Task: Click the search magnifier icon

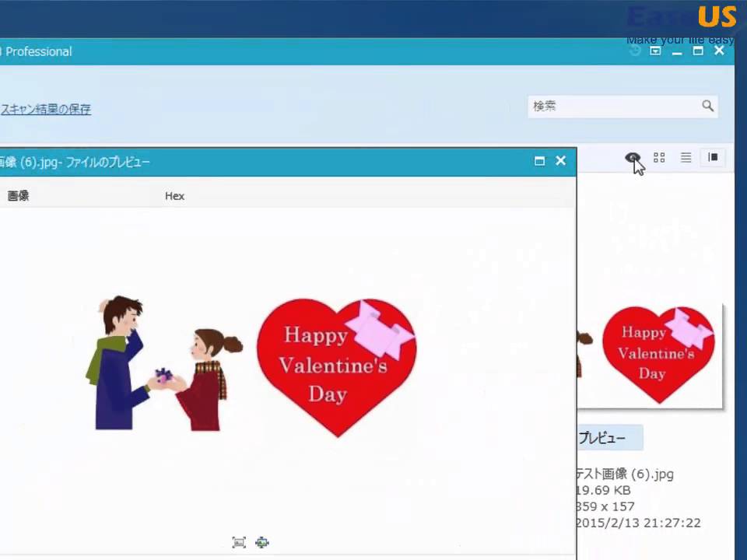Action: click(707, 106)
